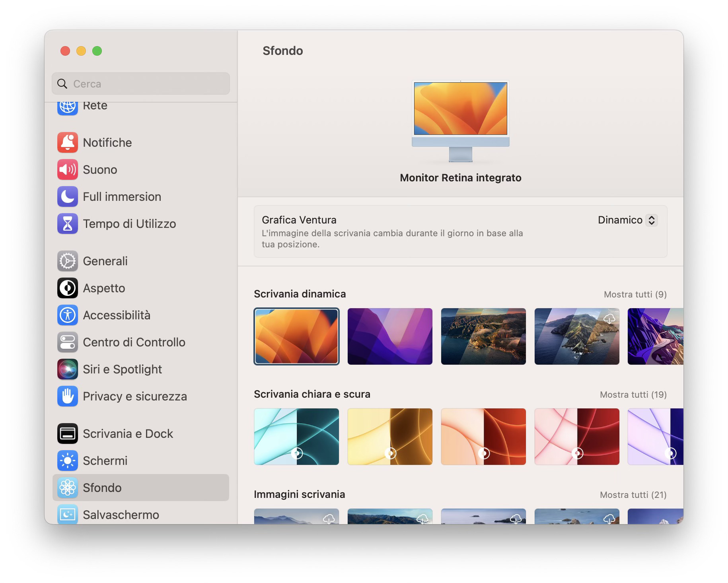Focus the Cerca search field
The image size is (728, 583).
click(141, 84)
